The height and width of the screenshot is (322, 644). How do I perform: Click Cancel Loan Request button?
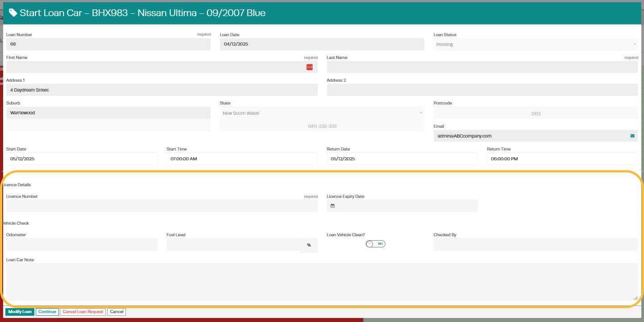point(83,312)
